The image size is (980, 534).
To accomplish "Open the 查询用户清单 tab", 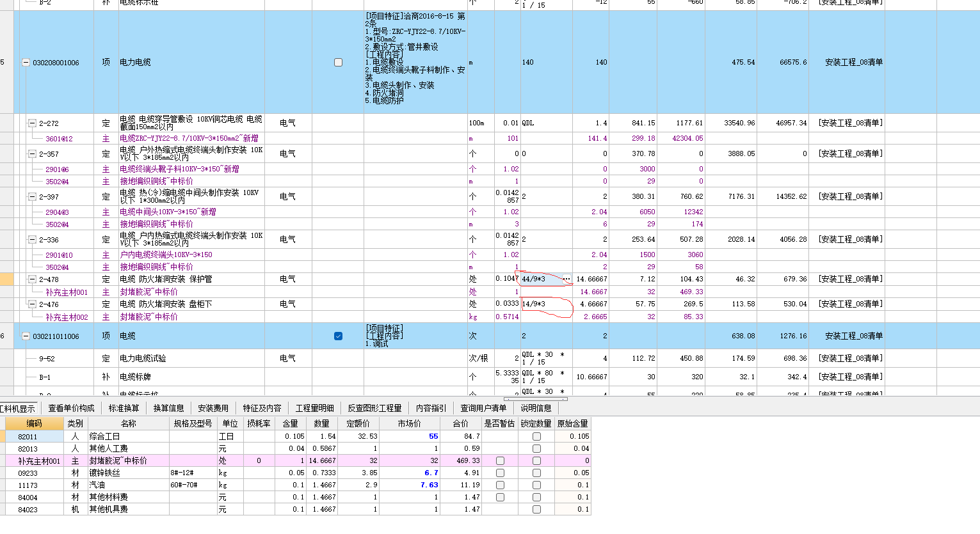I will 483,408.
